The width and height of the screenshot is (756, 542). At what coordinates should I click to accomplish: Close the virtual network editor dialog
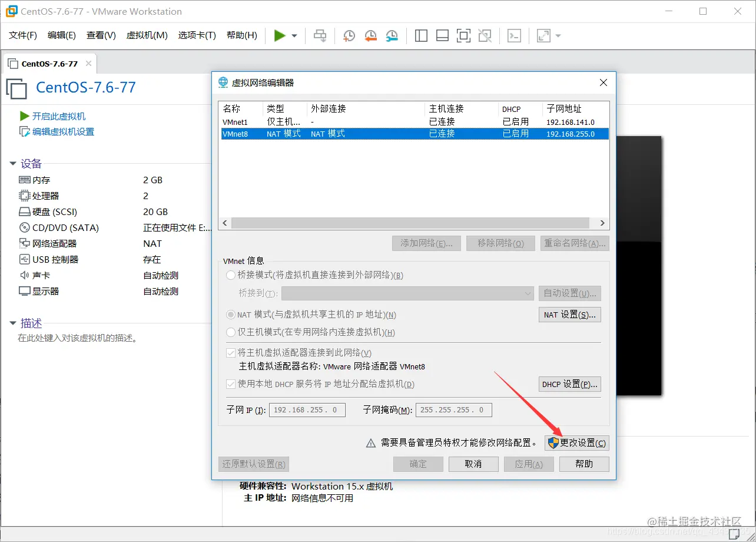(604, 82)
